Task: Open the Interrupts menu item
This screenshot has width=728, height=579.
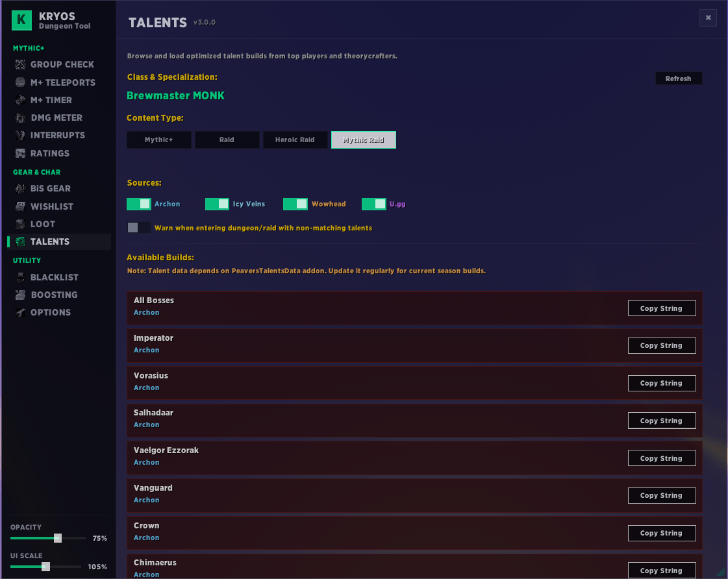Action: (58, 136)
